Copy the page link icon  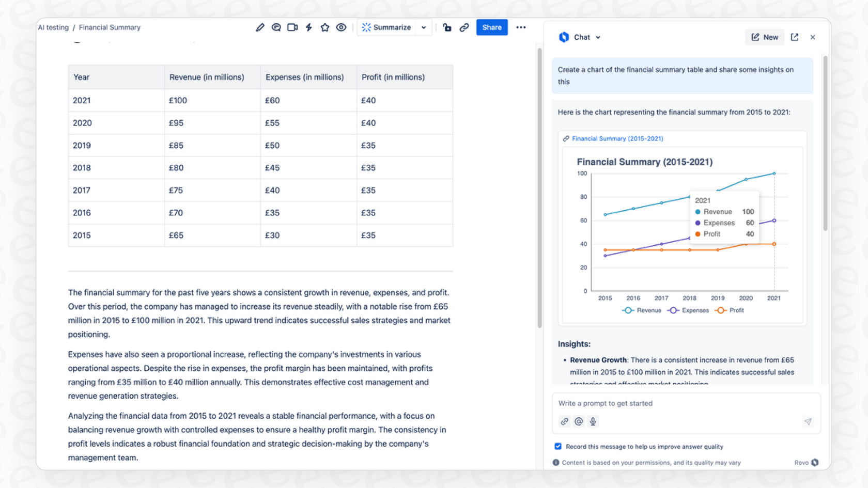[x=464, y=27]
